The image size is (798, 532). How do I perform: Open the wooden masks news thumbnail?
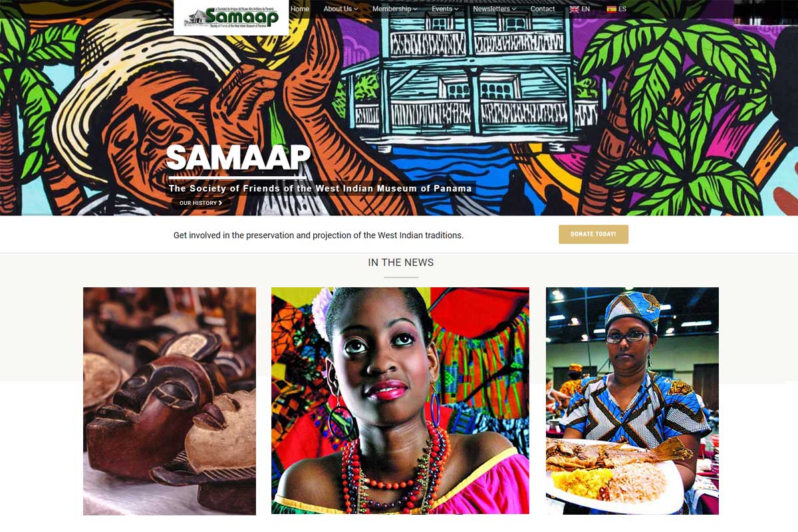(x=170, y=401)
